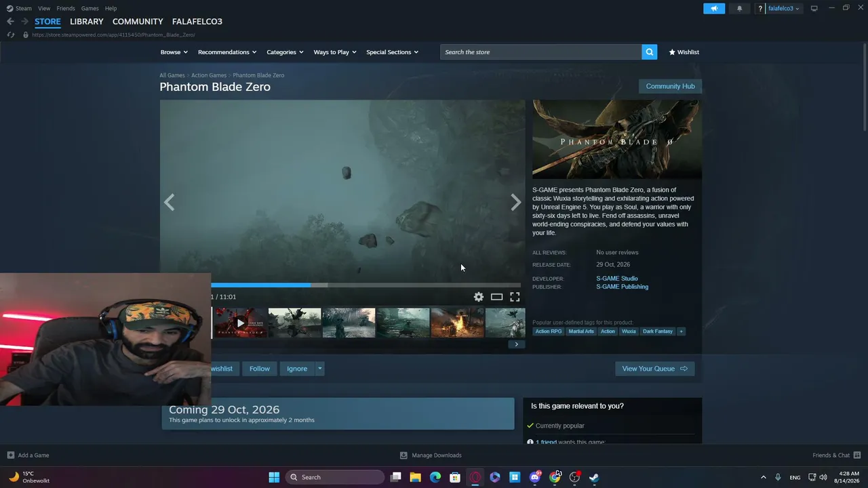Focus the store search field
The height and width of the screenshot is (488, 868).
point(540,52)
